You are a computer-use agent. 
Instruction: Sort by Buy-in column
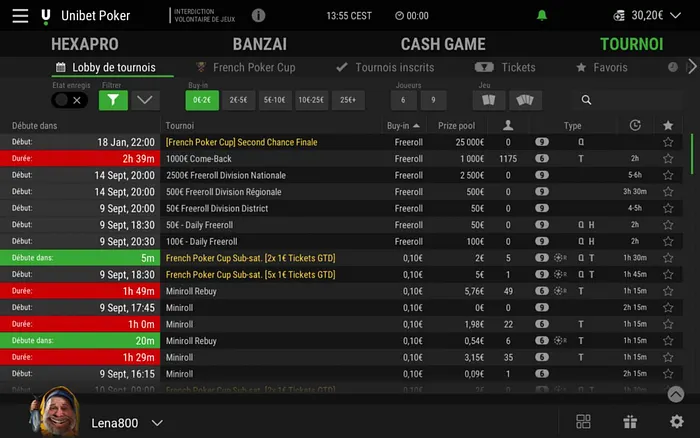[403, 125]
